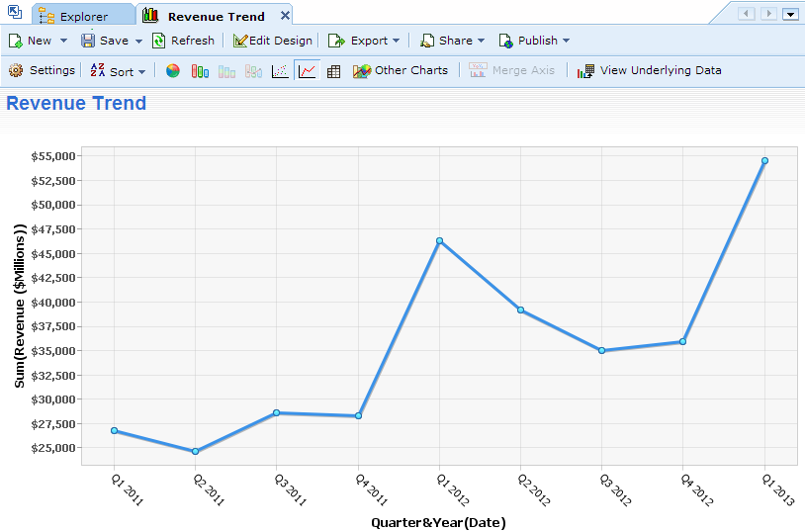Click the Refresh button

click(x=183, y=41)
